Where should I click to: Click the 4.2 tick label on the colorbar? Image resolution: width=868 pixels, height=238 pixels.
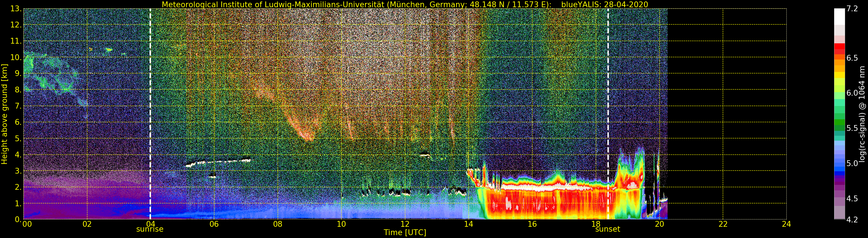coord(852,220)
